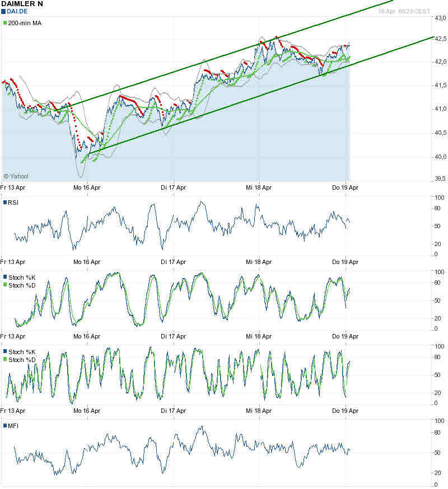Click the DAIMLER N chart title
The image size is (448, 489).
click(22, 3)
